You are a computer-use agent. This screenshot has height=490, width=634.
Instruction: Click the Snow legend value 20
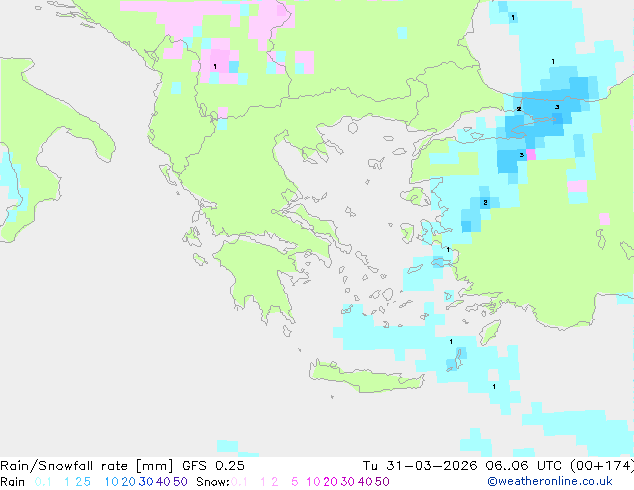pyautogui.click(x=330, y=482)
